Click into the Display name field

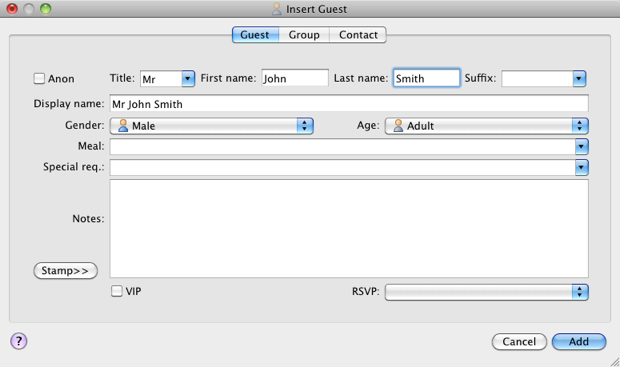click(x=349, y=104)
